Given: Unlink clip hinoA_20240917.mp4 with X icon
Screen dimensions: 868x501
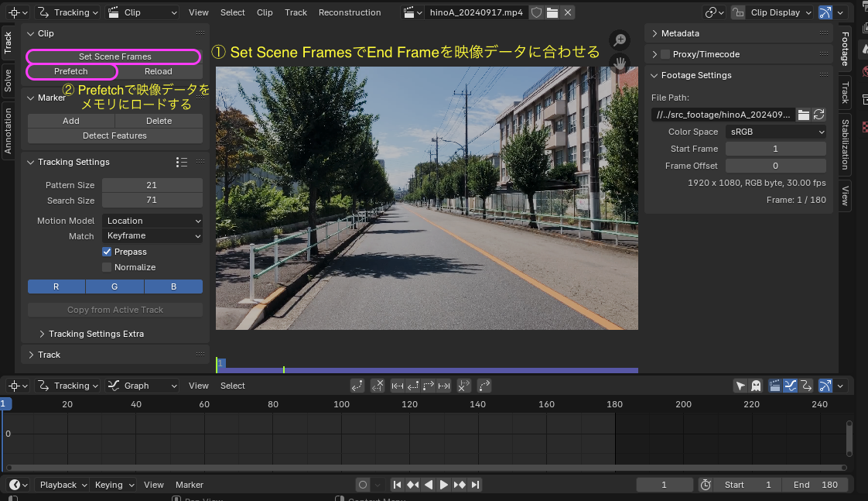Looking at the screenshot, I should pos(567,12).
